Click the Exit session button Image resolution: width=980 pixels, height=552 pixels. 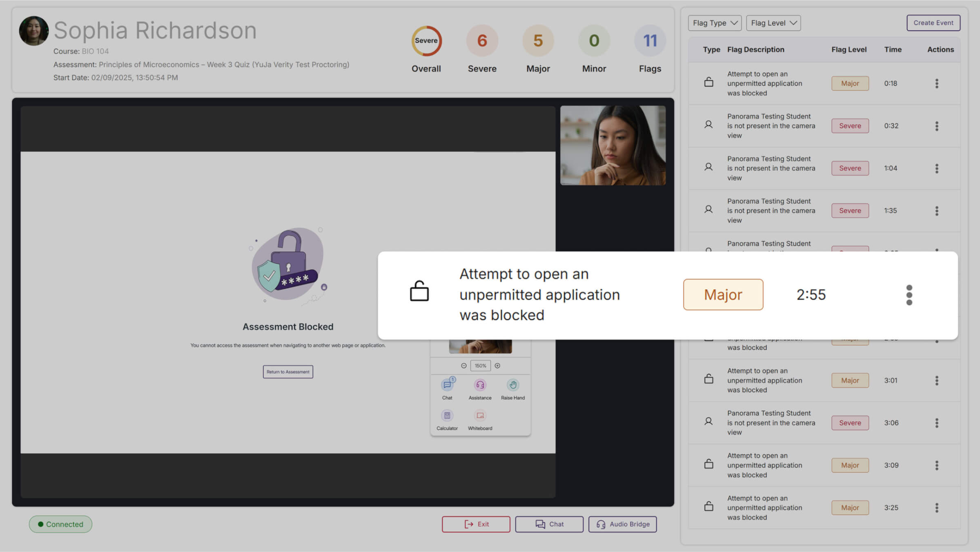point(476,524)
